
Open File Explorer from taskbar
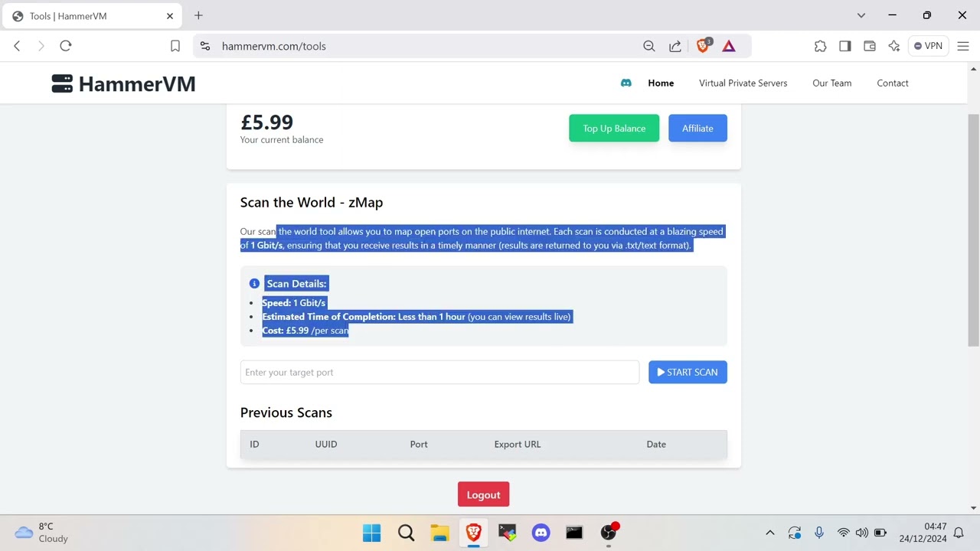439,533
